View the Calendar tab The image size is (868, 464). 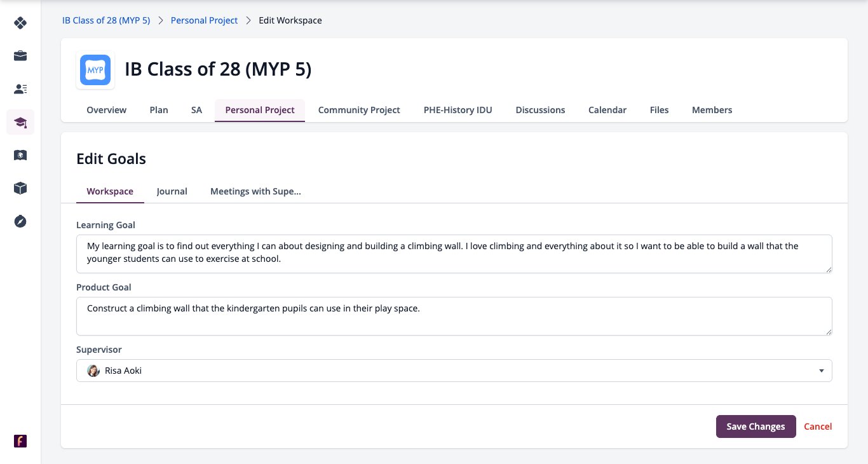[607, 110]
